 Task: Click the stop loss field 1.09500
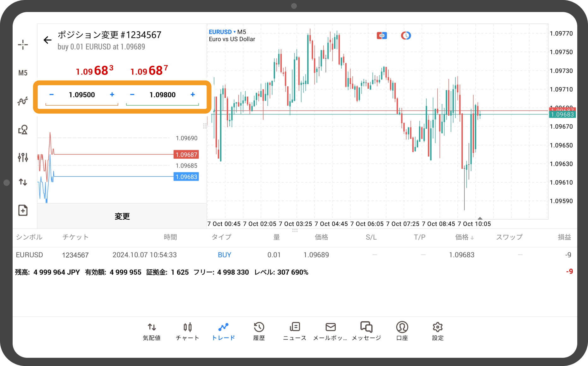point(82,95)
